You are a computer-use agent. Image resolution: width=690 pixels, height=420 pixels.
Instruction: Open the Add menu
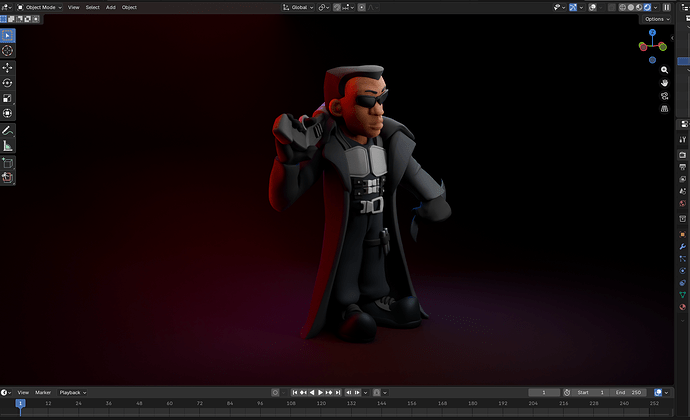[110, 7]
